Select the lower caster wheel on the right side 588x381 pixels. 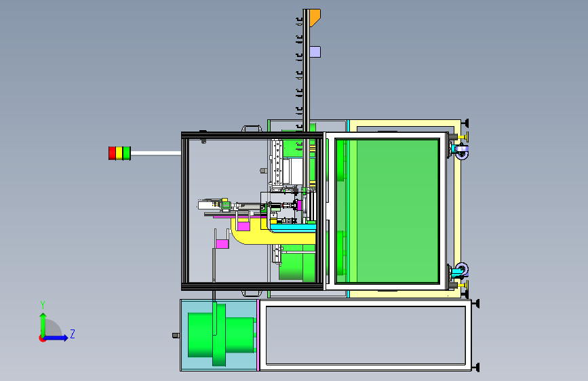tap(460, 270)
